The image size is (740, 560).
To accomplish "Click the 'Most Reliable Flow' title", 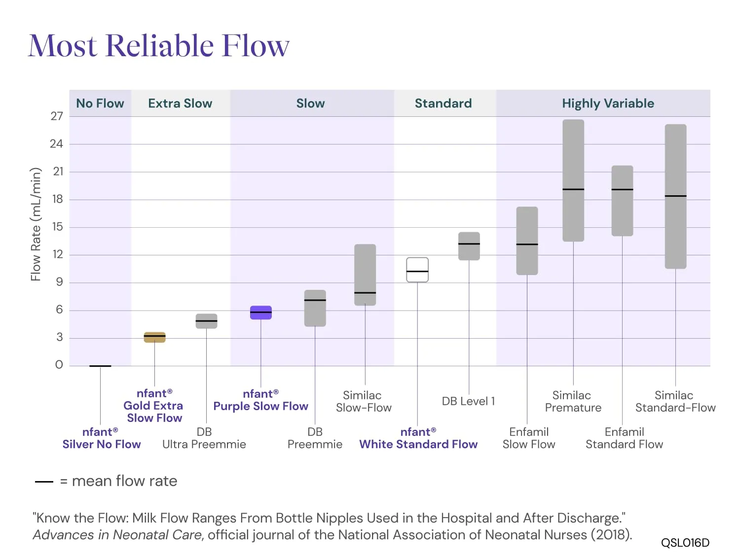I will (159, 45).
